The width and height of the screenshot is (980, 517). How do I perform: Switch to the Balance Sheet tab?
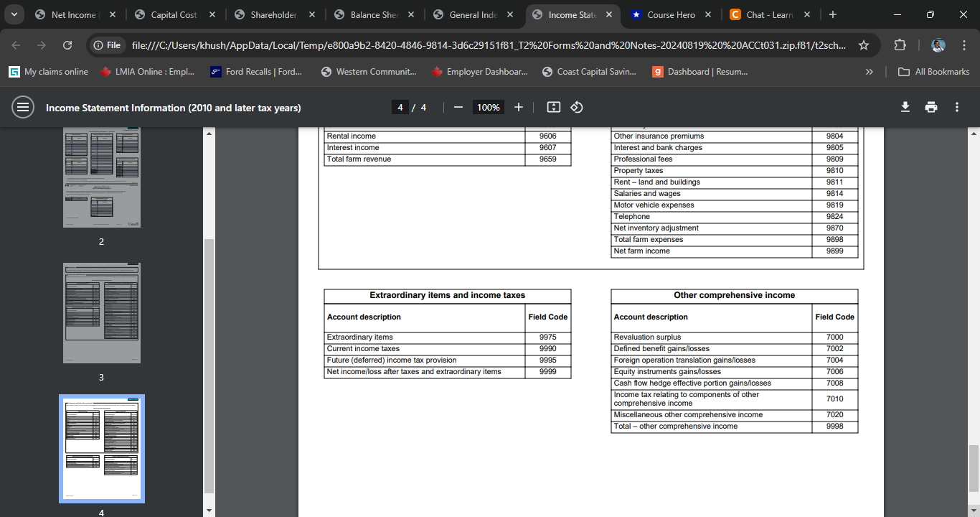374,14
